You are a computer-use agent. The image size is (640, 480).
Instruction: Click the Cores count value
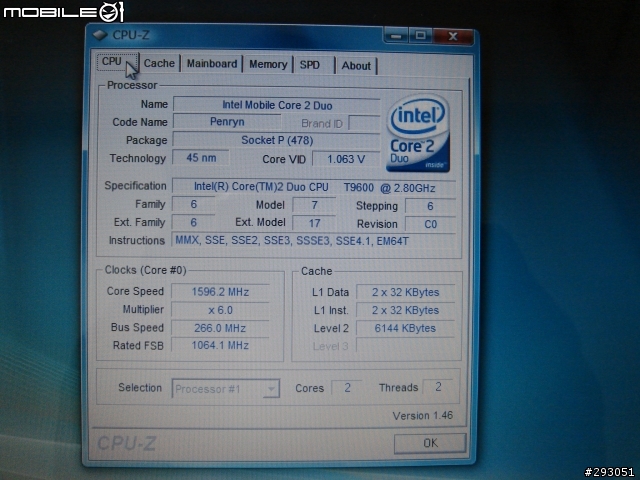click(347, 387)
